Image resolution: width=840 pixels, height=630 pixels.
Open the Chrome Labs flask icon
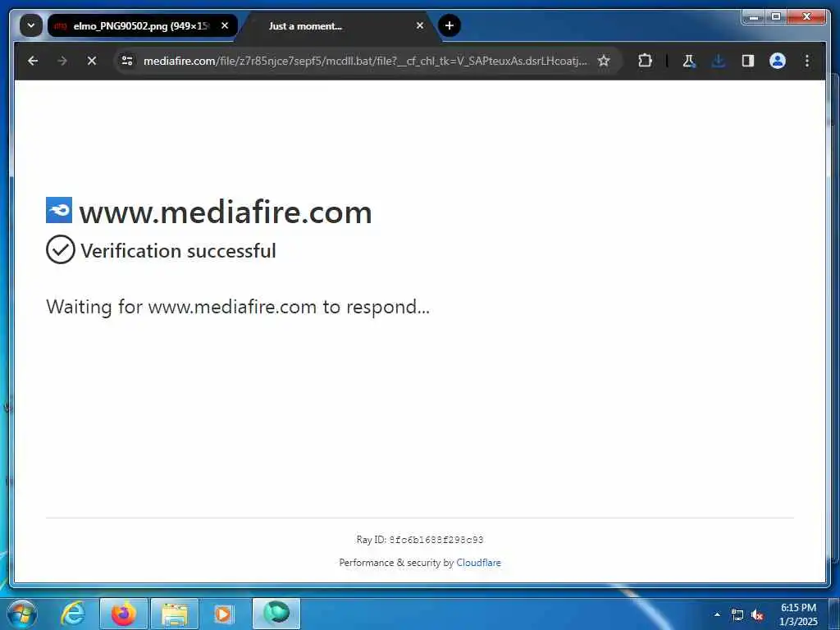pos(689,61)
